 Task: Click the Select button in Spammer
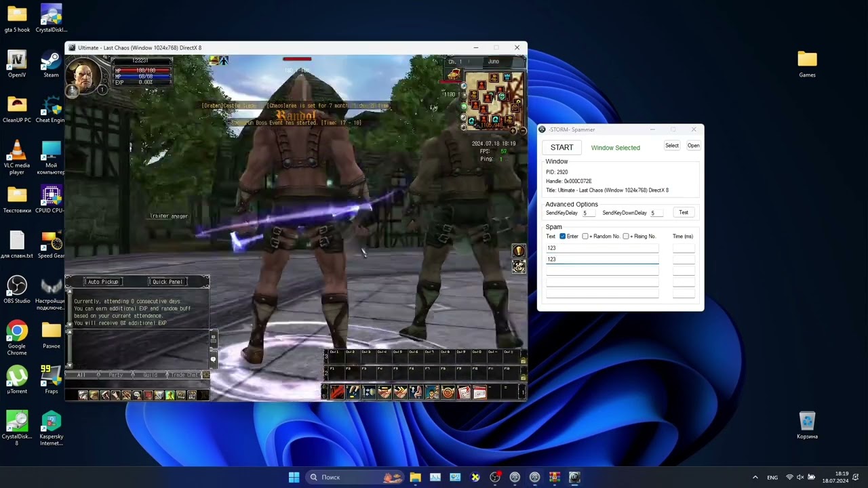(x=672, y=146)
